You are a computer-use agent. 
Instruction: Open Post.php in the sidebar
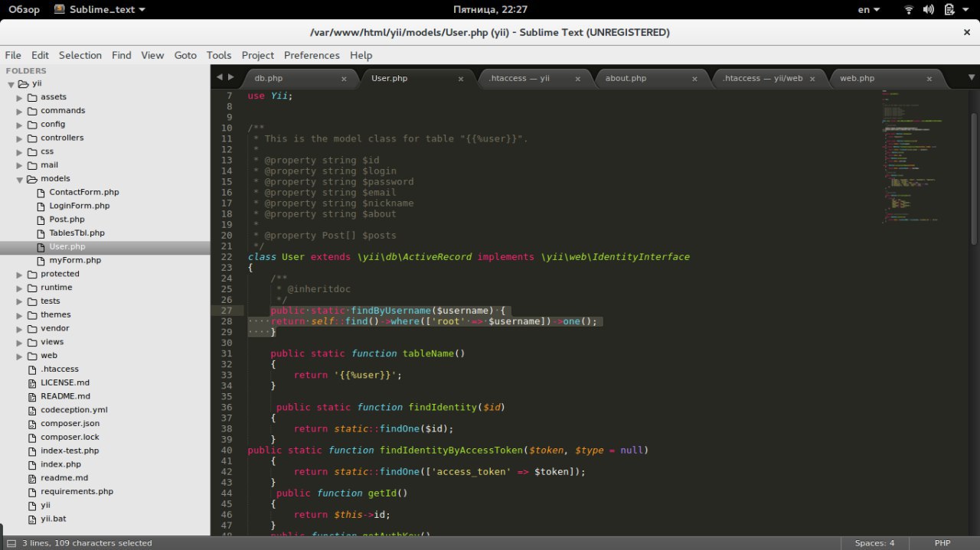pyautogui.click(x=67, y=220)
